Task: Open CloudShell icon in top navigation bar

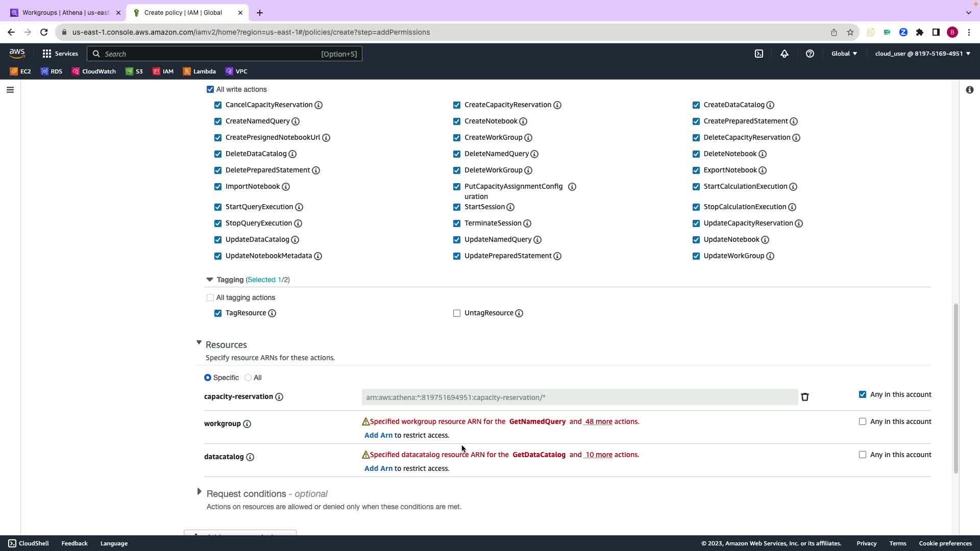Action: point(759,54)
